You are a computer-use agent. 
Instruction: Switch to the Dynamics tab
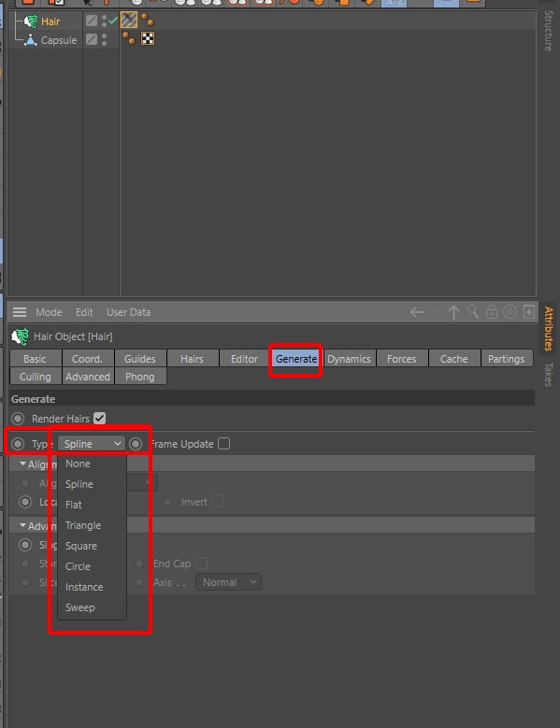pyautogui.click(x=350, y=359)
